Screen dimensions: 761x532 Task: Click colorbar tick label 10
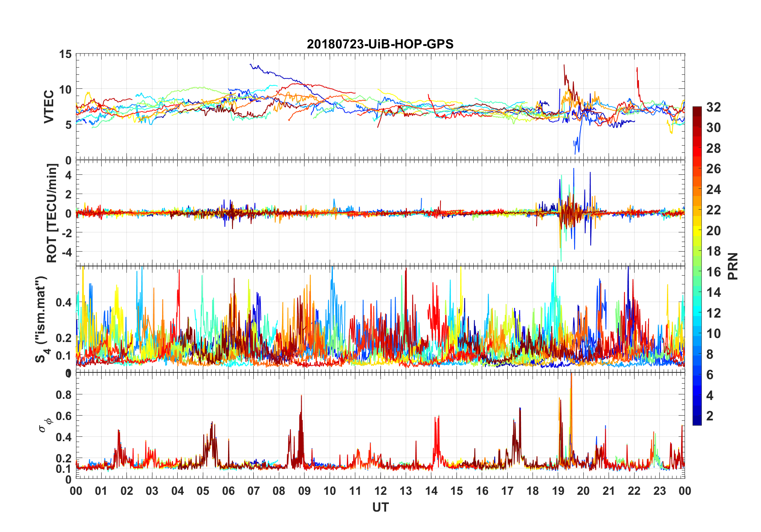[713, 333]
